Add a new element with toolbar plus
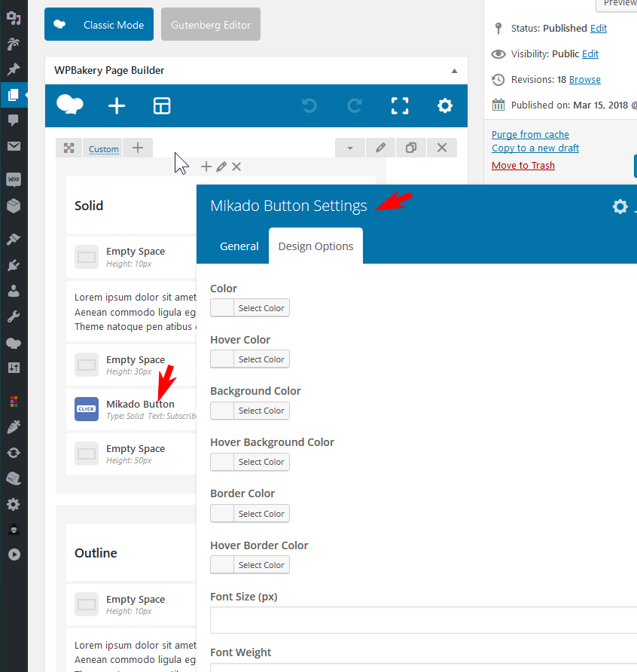Image resolution: width=637 pixels, height=672 pixels. (x=117, y=106)
